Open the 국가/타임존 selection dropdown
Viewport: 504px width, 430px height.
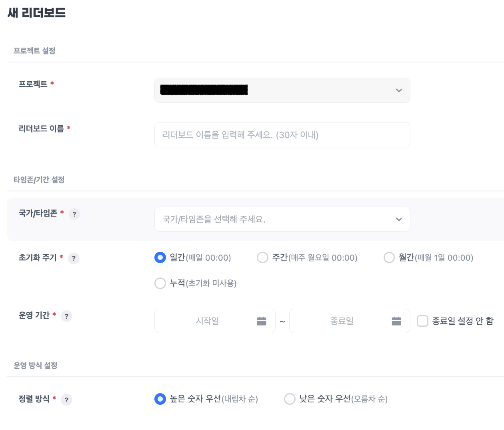(276, 219)
